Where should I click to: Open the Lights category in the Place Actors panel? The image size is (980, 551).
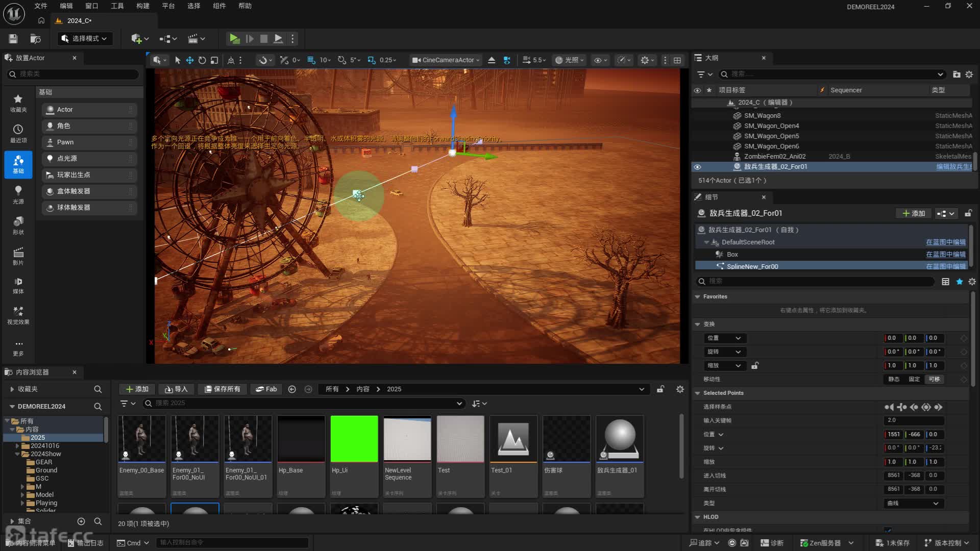pos(18,194)
